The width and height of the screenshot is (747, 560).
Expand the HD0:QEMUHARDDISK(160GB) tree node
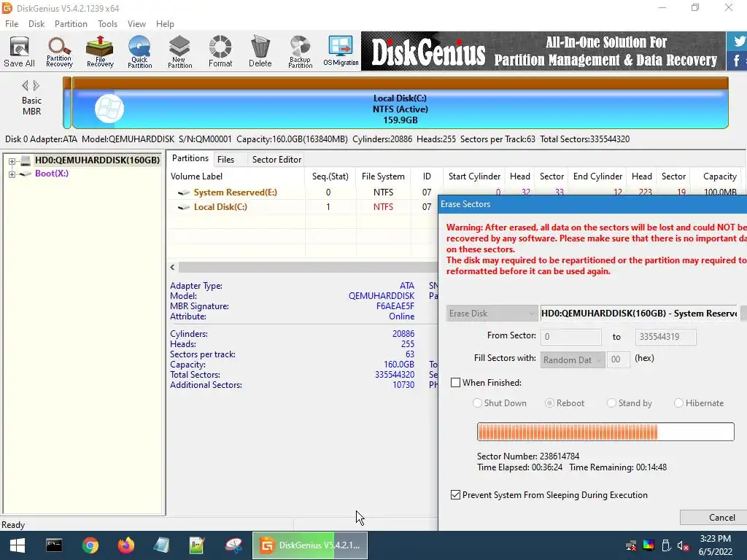tap(12, 161)
